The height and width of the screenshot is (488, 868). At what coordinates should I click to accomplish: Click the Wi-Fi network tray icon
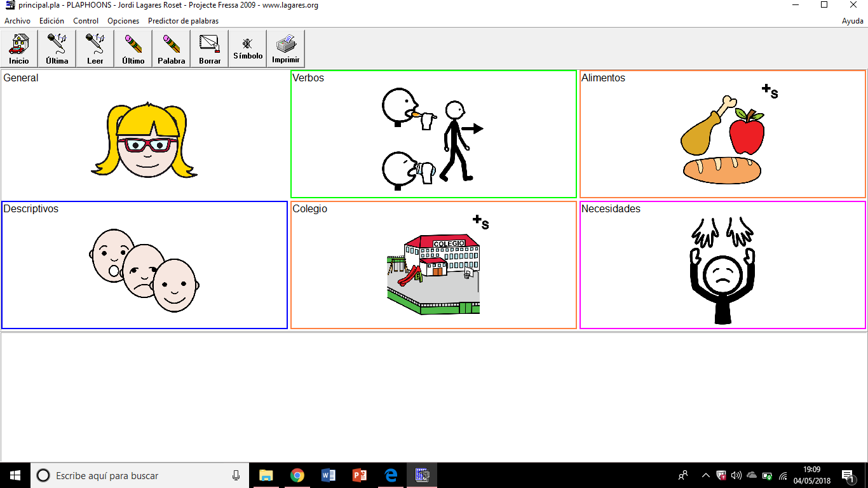783,475
